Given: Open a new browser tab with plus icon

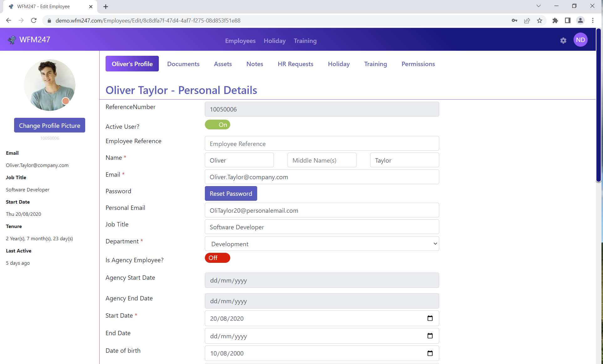Looking at the screenshot, I should (106, 7).
